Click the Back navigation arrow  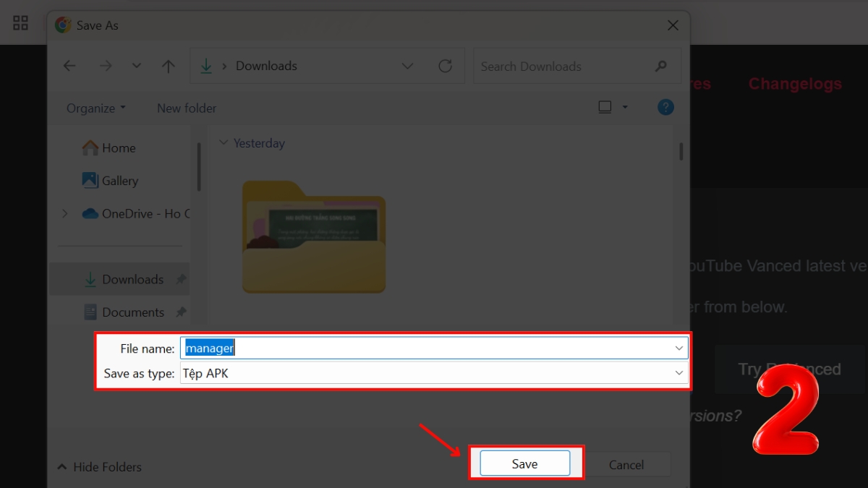tap(69, 66)
